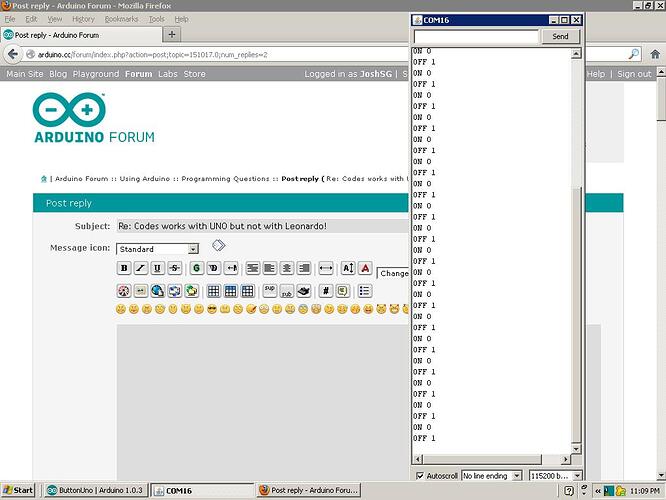Click search magnifier in Firefox toolbar
Screen dimensions: 666x500
pos(634,54)
